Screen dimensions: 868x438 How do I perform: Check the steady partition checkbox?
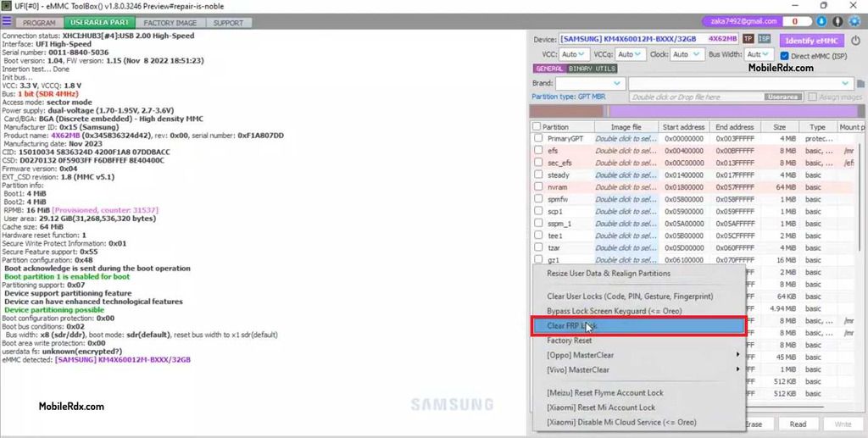[x=538, y=175]
